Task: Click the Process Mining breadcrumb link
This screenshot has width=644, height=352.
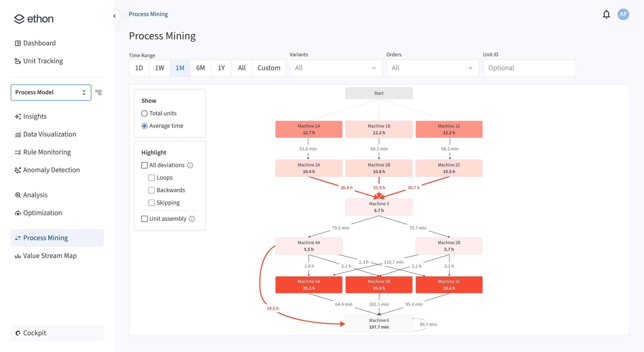Action: [148, 14]
